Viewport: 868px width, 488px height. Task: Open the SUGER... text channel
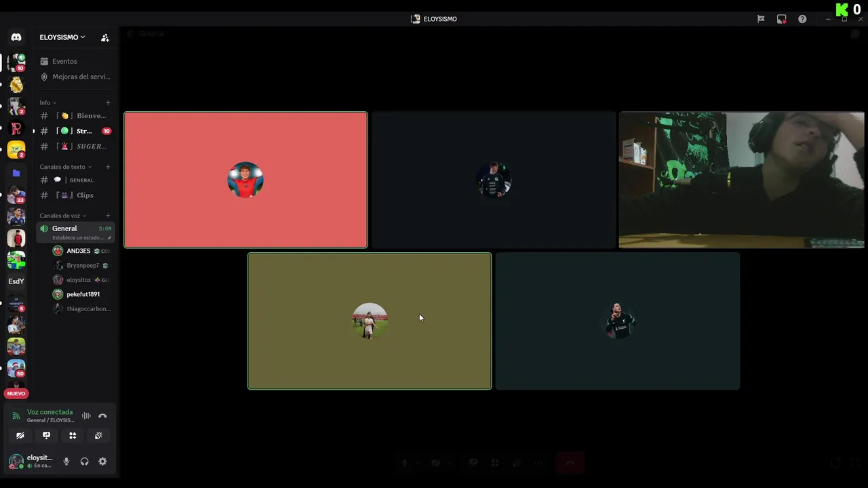(75, 146)
